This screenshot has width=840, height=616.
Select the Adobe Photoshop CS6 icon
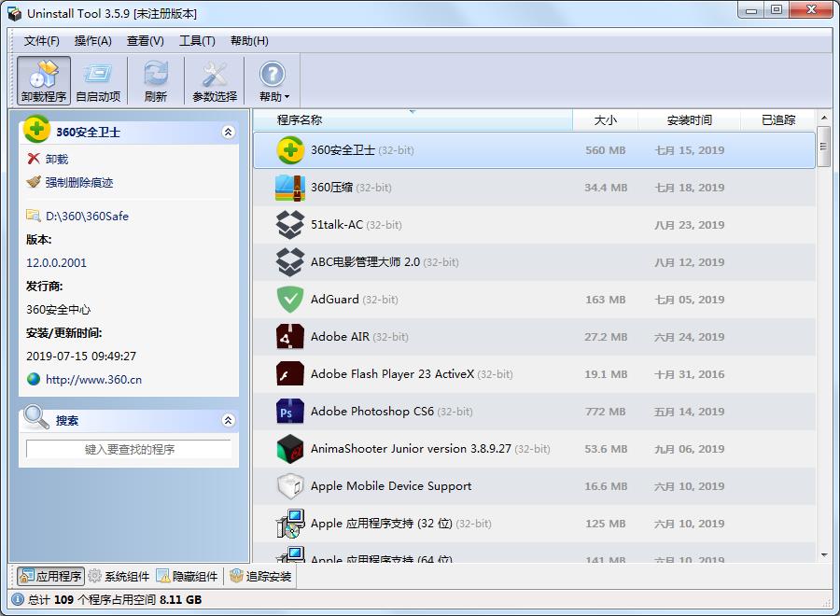click(290, 412)
